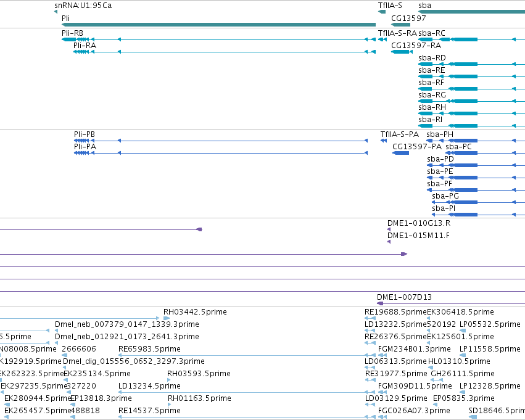The width and height of the screenshot is (525, 420).
Task: Select the sba-RF transcript label
Action: 431,83
